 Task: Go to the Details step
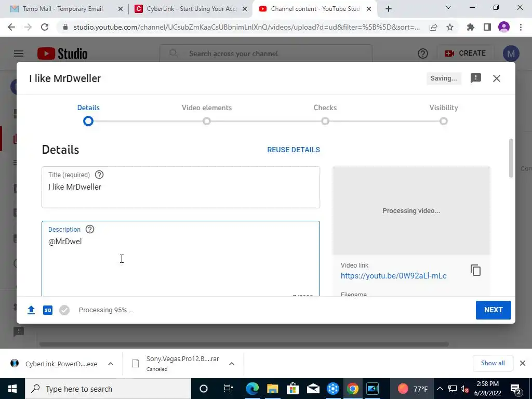(88, 115)
